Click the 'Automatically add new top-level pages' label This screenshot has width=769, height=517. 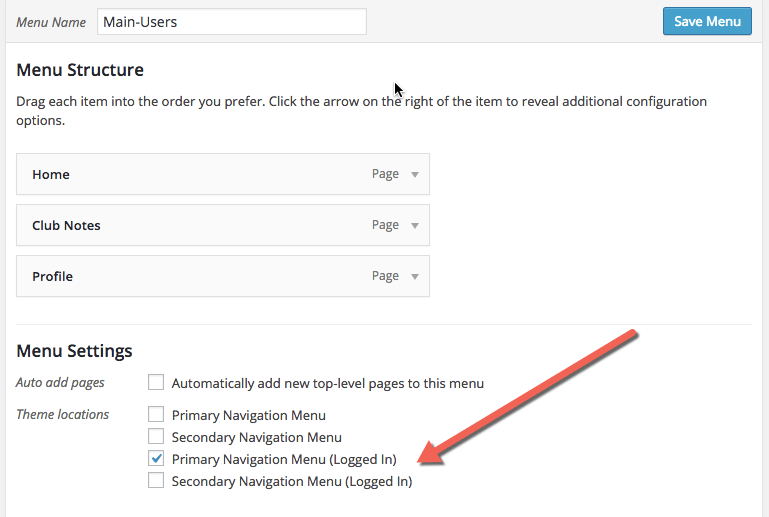[x=327, y=383]
